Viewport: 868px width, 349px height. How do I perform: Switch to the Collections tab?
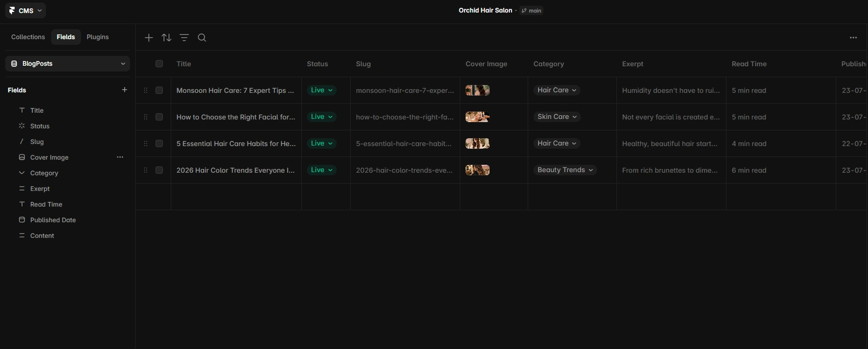click(28, 37)
